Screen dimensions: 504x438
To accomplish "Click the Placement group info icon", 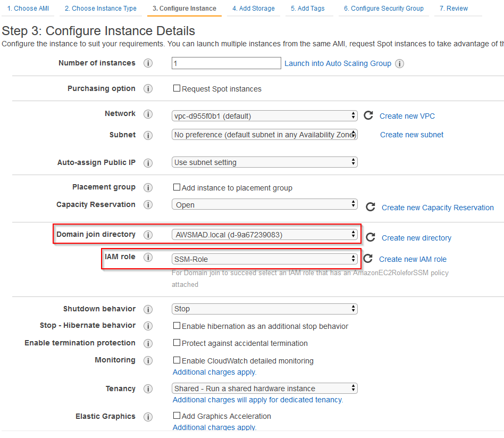I will pyautogui.click(x=148, y=187).
